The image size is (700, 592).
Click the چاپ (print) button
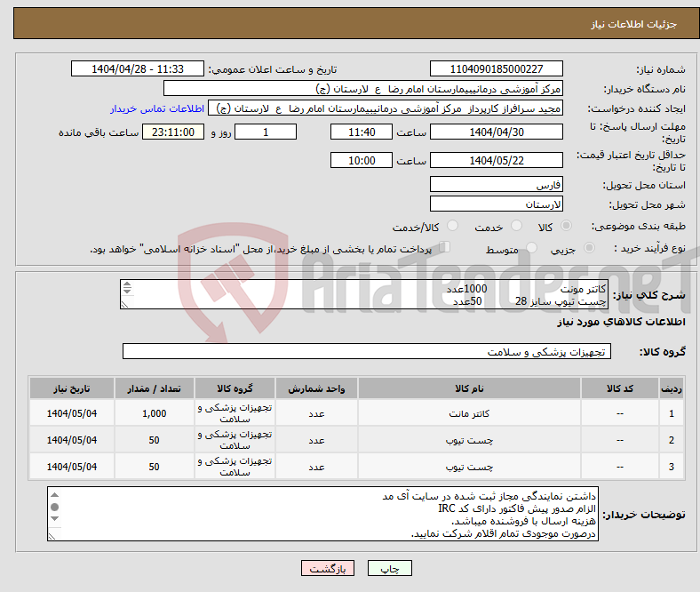tap(389, 568)
